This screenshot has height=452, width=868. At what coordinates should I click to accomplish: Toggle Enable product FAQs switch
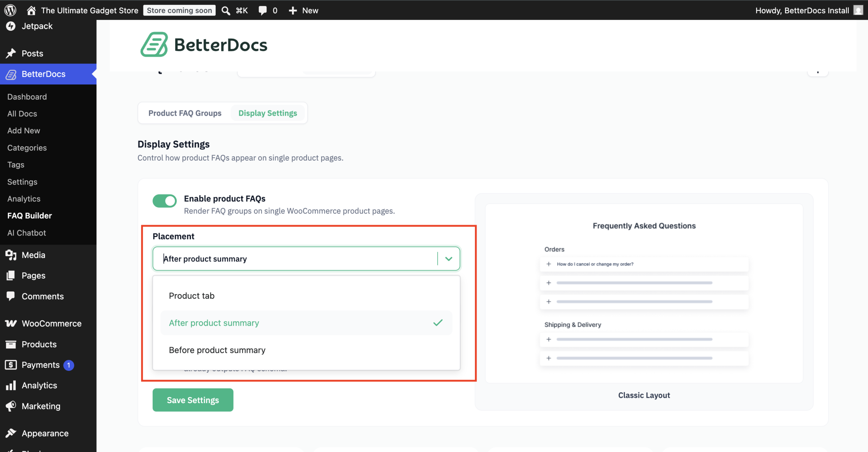point(164,201)
